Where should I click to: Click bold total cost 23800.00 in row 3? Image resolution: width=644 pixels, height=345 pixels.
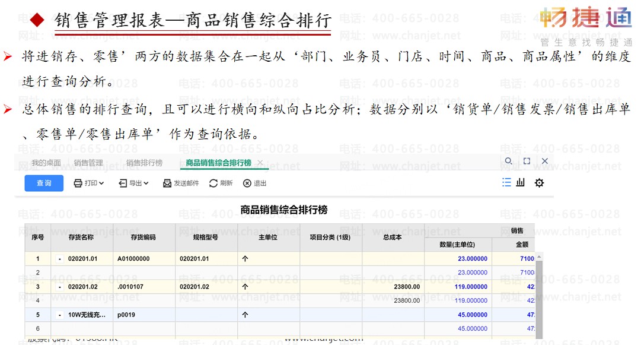407,287
